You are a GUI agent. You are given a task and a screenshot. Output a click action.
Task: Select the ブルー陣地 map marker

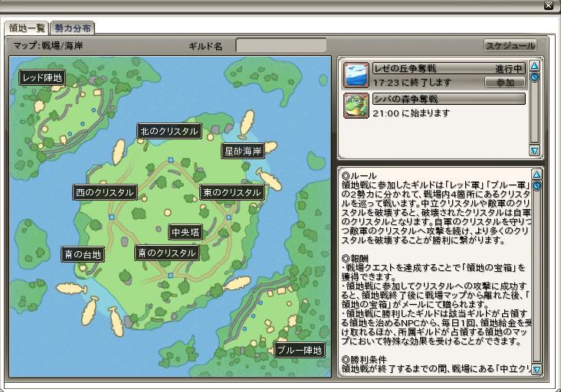(300, 350)
